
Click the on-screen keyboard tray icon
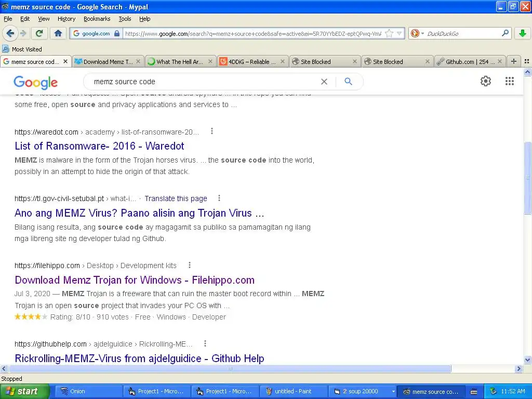(474, 392)
